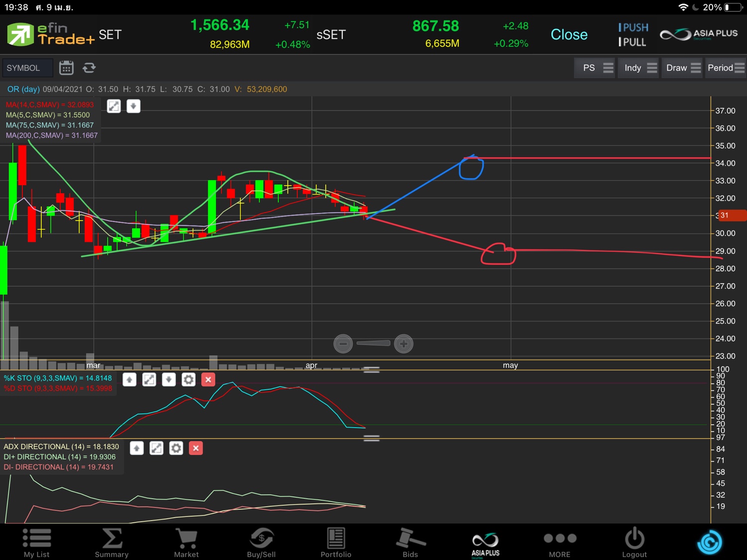Viewport: 747px width, 560px height.
Task: Select the Asia Plus bottom tab
Action: pos(486,545)
